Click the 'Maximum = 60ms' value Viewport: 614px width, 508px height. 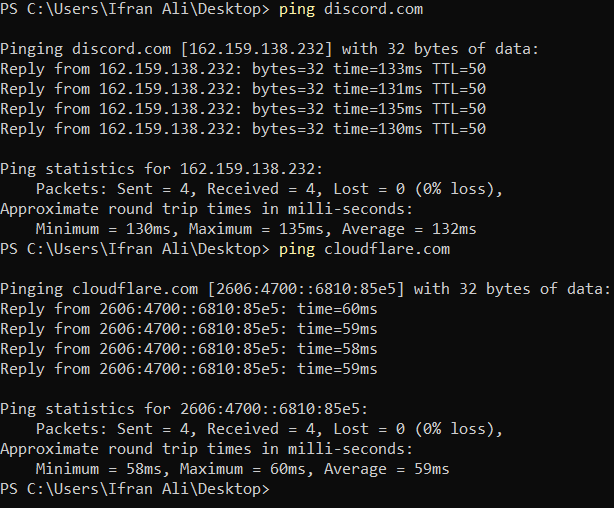click(x=242, y=469)
